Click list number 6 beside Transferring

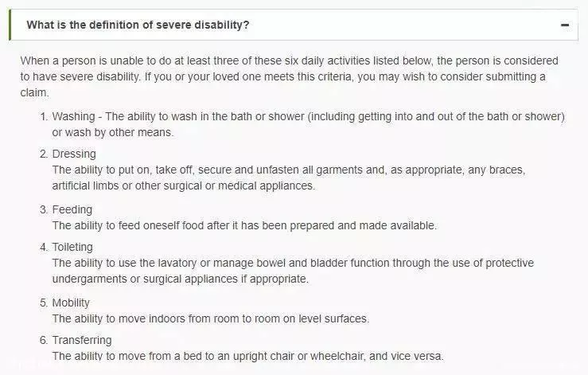[x=44, y=340]
